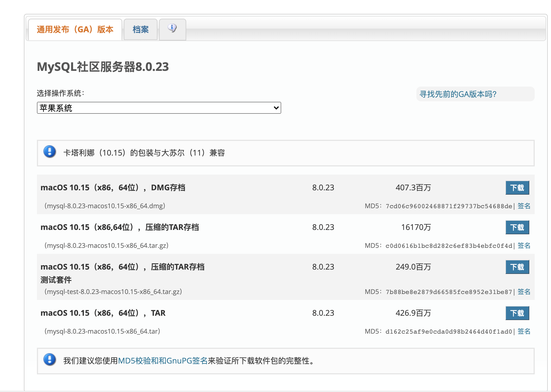Click the 249.0百万 file size
The height and width of the screenshot is (392, 551).
tap(413, 267)
